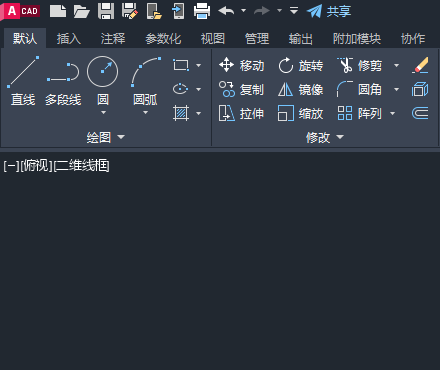Select the Mirror (镜像) tool
The width and height of the screenshot is (440, 370).
pos(301,89)
